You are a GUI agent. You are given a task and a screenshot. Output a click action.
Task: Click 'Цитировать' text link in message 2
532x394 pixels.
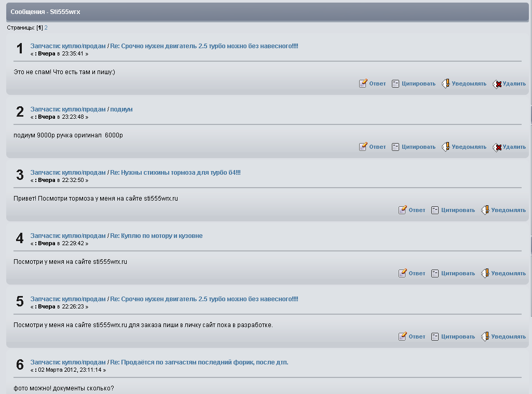418,147
